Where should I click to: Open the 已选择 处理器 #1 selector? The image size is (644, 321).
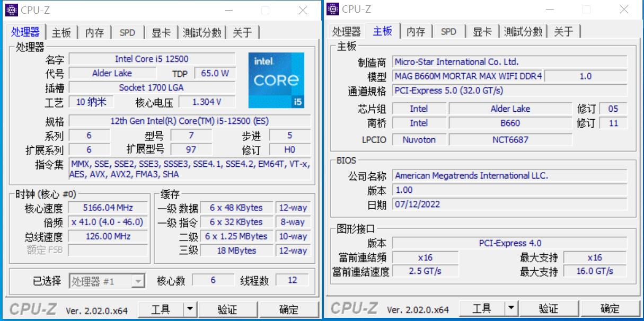point(104,281)
